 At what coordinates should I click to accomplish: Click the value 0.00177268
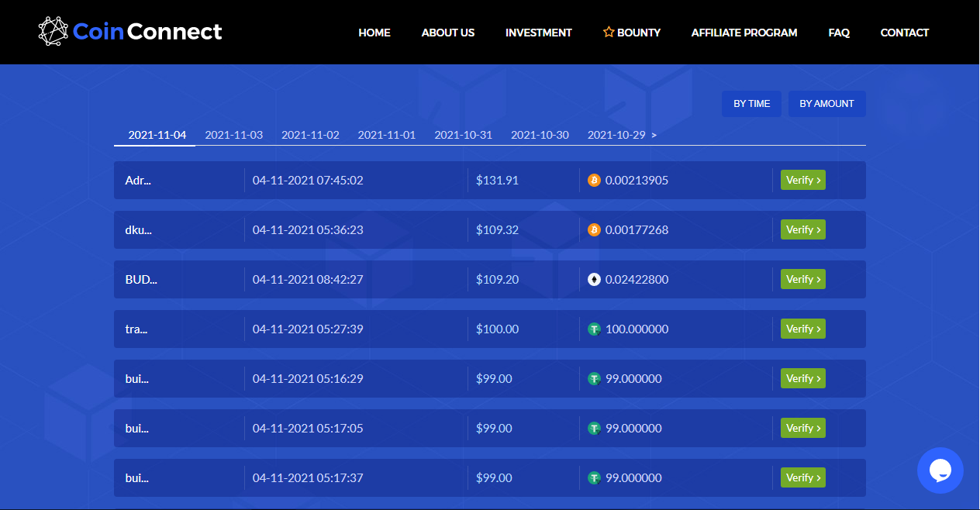pyautogui.click(x=637, y=229)
